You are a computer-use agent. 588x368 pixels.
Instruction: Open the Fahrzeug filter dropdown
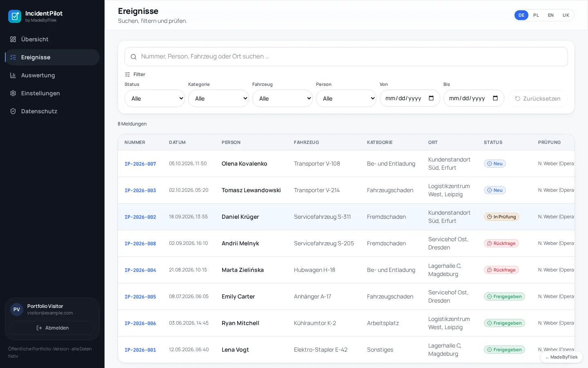click(283, 99)
